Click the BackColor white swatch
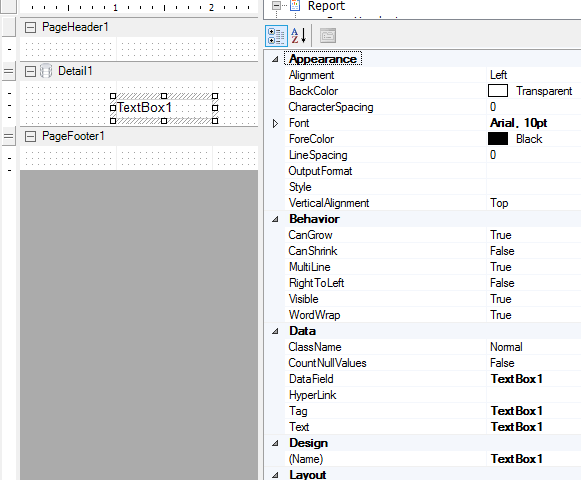The width and height of the screenshot is (581, 480). (498, 91)
